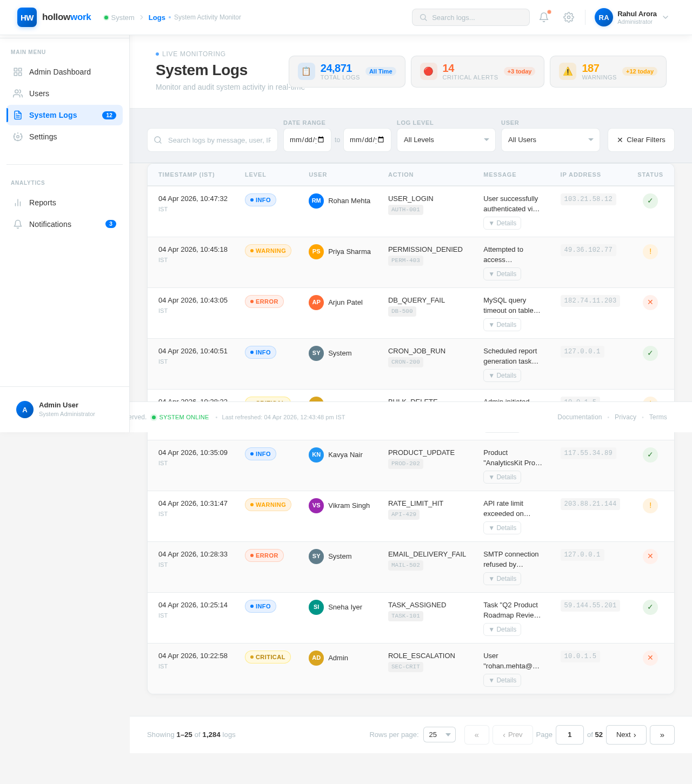Viewport: 692px width, 784px height.
Task: Click the top Search logs field
Action: (x=471, y=17)
